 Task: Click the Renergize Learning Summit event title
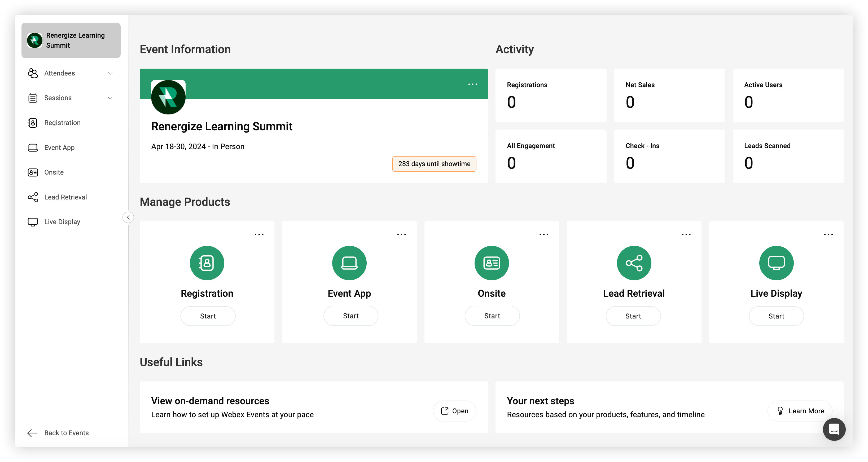pyautogui.click(x=222, y=127)
